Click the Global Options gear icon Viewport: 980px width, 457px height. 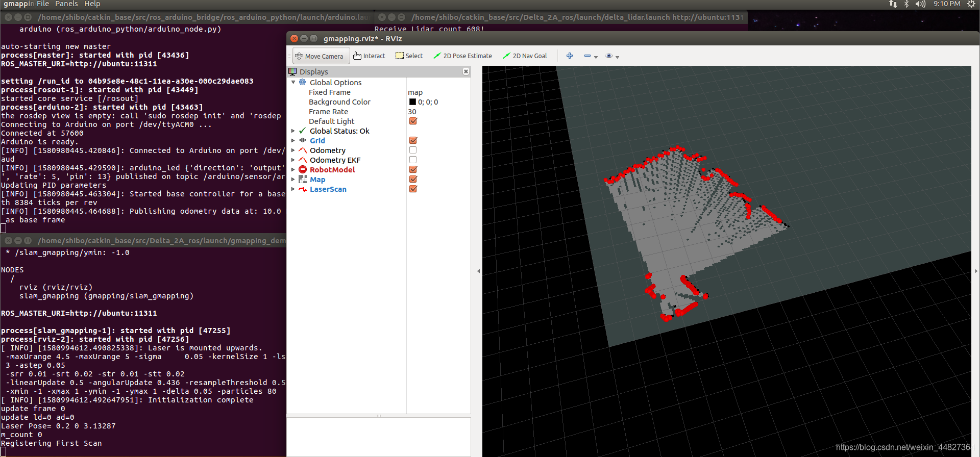click(303, 82)
